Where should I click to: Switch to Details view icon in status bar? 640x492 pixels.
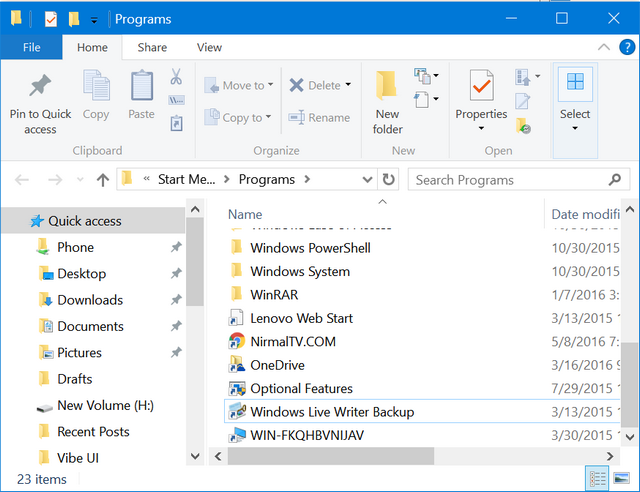pyautogui.click(x=597, y=478)
